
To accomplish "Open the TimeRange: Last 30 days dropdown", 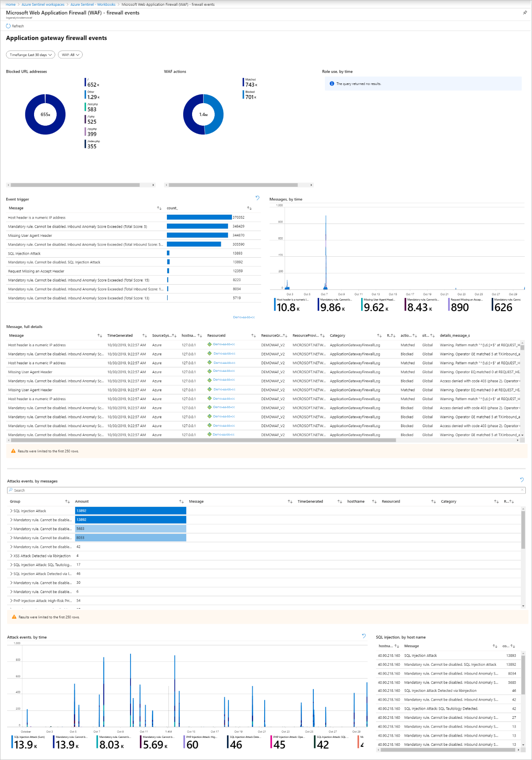I will click(x=31, y=55).
